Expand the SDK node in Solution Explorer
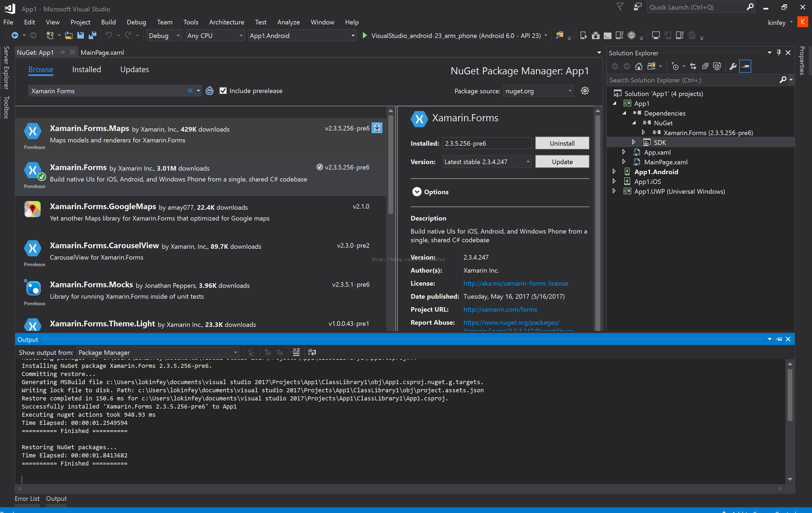This screenshot has height=513, width=812. 634,142
